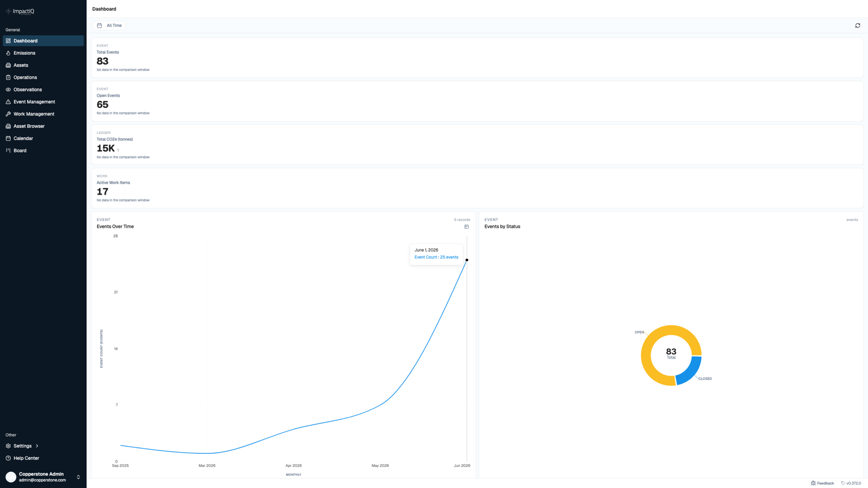This screenshot has width=868, height=488.
Task: Click the Emissions flame icon
Action: tap(8, 53)
